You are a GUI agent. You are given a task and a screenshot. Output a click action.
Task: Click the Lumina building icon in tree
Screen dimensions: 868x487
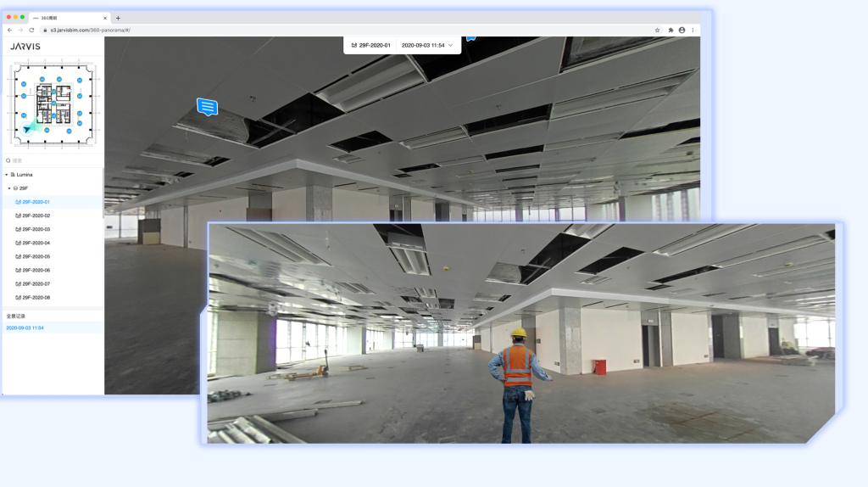pyautogui.click(x=13, y=175)
